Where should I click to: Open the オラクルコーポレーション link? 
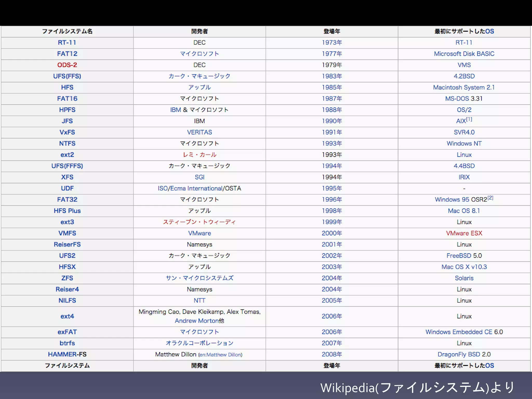pyautogui.click(x=199, y=343)
